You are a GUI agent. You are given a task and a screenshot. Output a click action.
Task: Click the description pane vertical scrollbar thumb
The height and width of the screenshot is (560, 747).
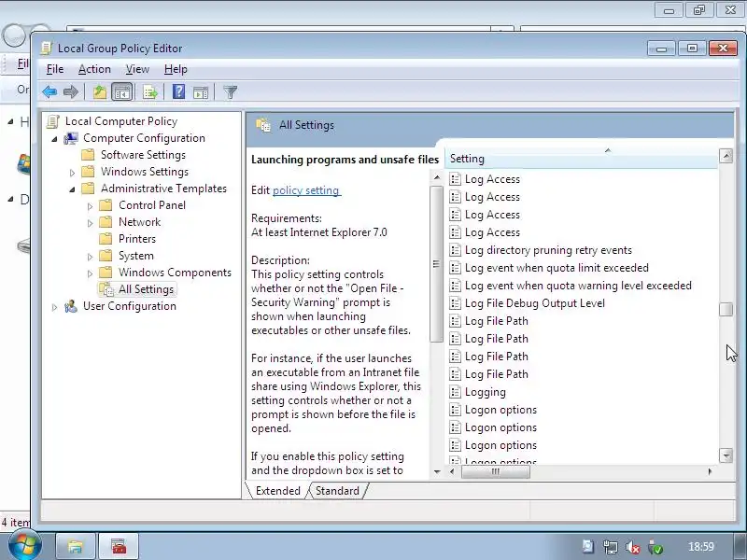[436, 264]
